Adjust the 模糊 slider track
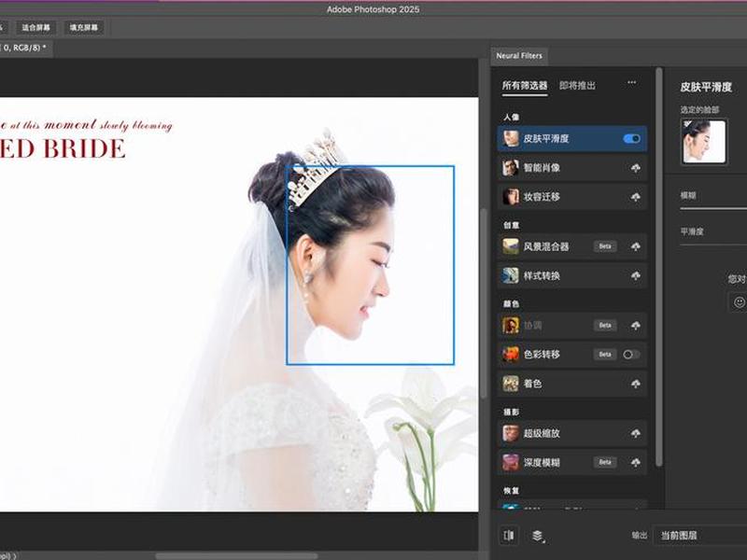Image resolution: width=747 pixels, height=560 pixels. click(x=713, y=208)
